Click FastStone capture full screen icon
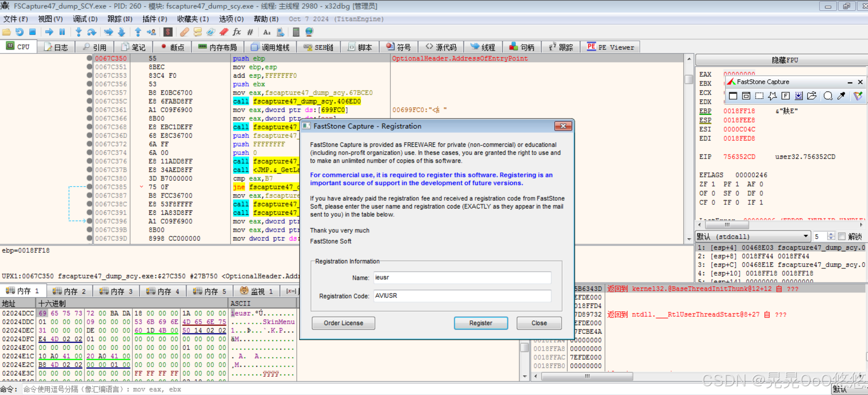868x395 pixels. [x=785, y=96]
